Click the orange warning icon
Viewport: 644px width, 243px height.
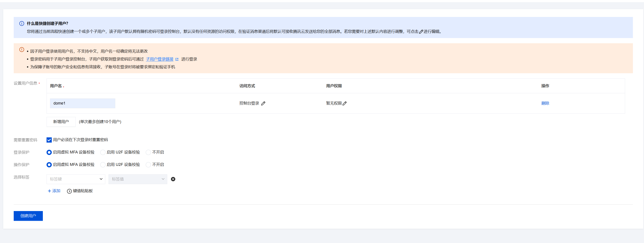click(x=22, y=50)
